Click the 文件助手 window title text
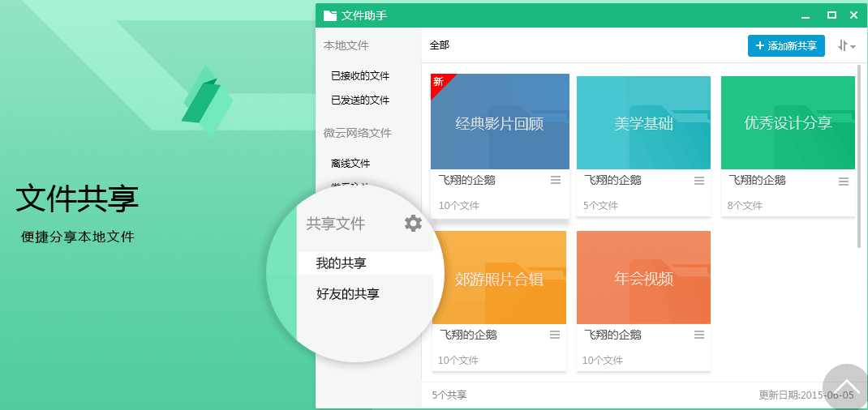Image resolution: width=868 pixels, height=410 pixels. click(363, 15)
